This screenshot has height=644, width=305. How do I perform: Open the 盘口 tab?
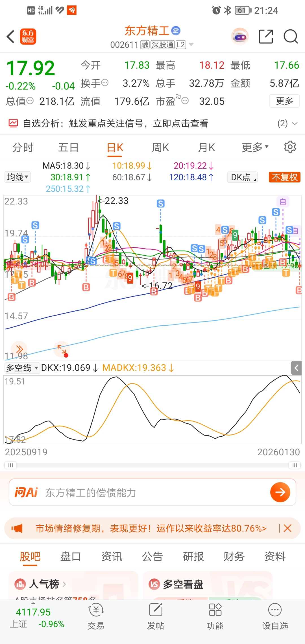(71, 556)
